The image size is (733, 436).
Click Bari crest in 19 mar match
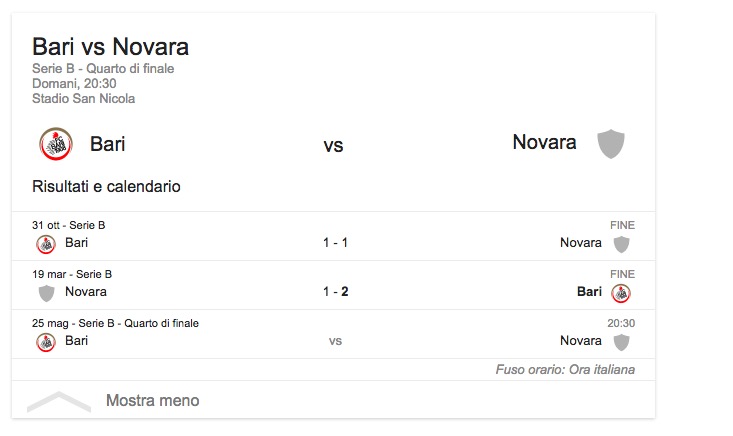click(x=621, y=292)
